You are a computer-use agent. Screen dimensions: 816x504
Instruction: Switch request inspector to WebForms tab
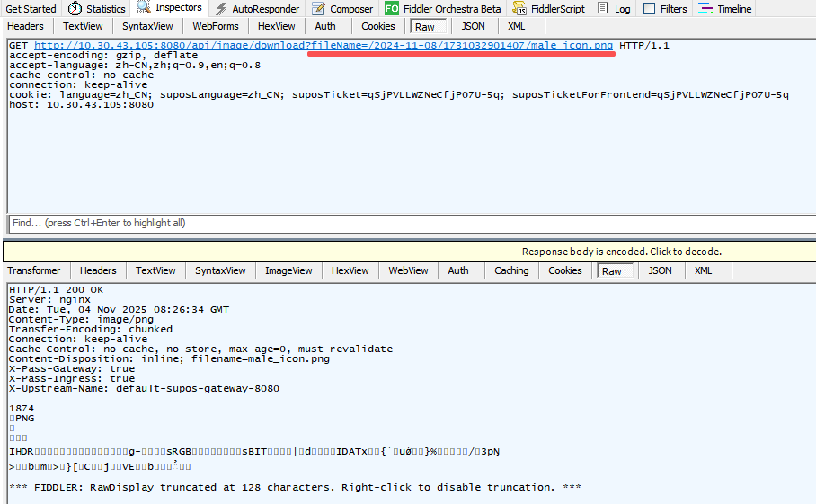point(216,26)
